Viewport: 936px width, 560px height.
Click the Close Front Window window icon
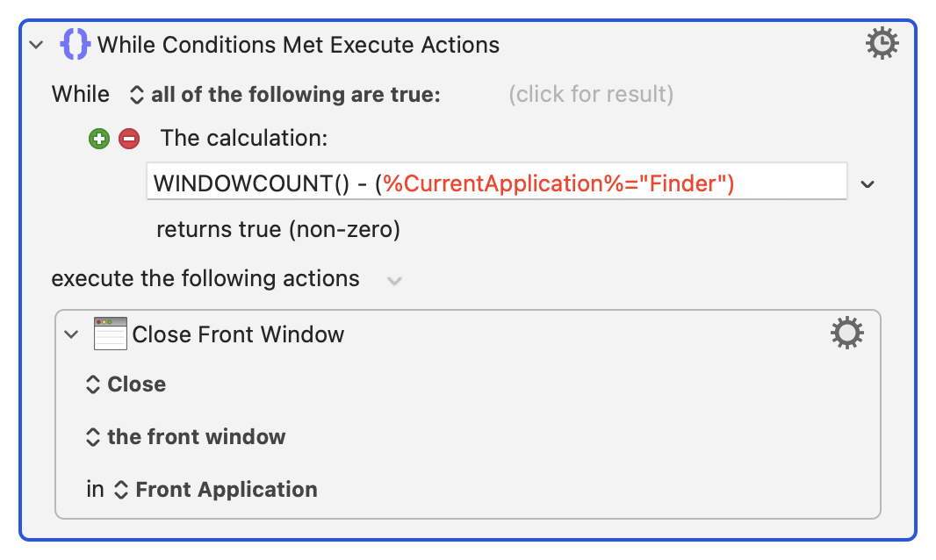pyautogui.click(x=111, y=334)
